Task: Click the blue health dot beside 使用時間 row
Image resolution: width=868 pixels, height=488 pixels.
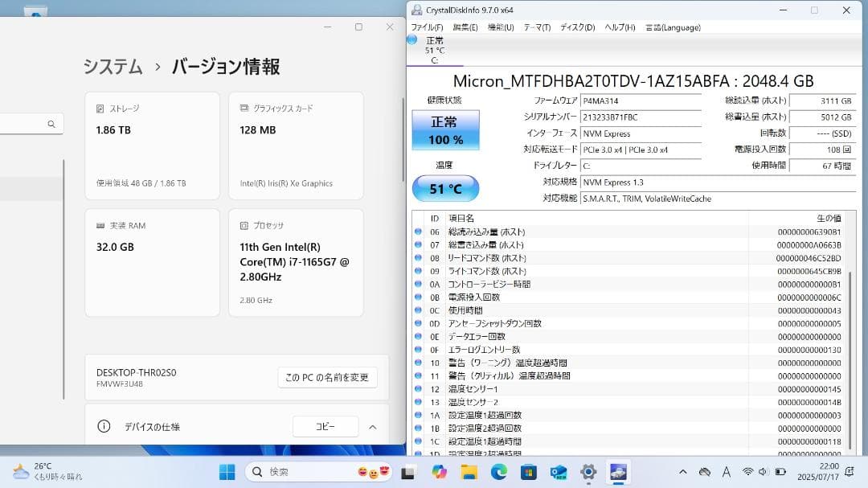Action: pyautogui.click(x=419, y=310)
